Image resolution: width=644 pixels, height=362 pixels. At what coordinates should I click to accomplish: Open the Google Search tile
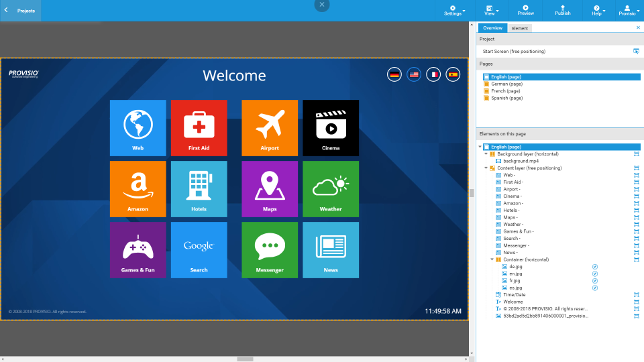(199, 250)
